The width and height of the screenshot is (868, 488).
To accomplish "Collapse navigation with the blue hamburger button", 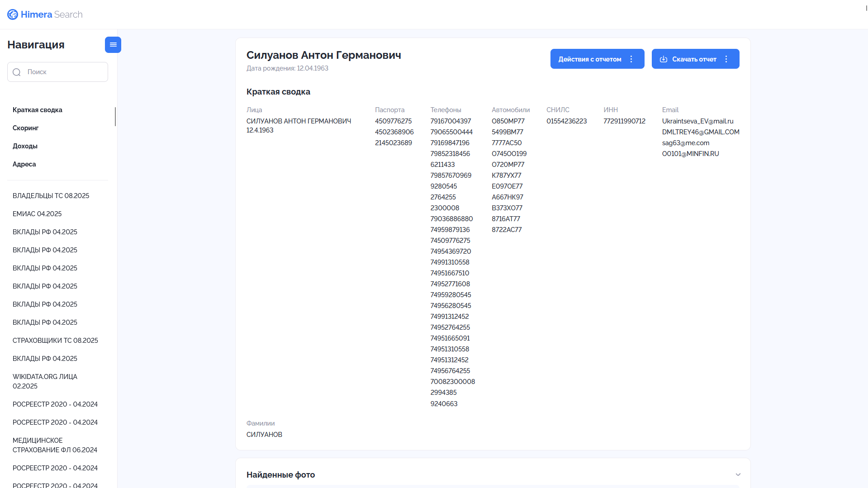I will (113, 45).
